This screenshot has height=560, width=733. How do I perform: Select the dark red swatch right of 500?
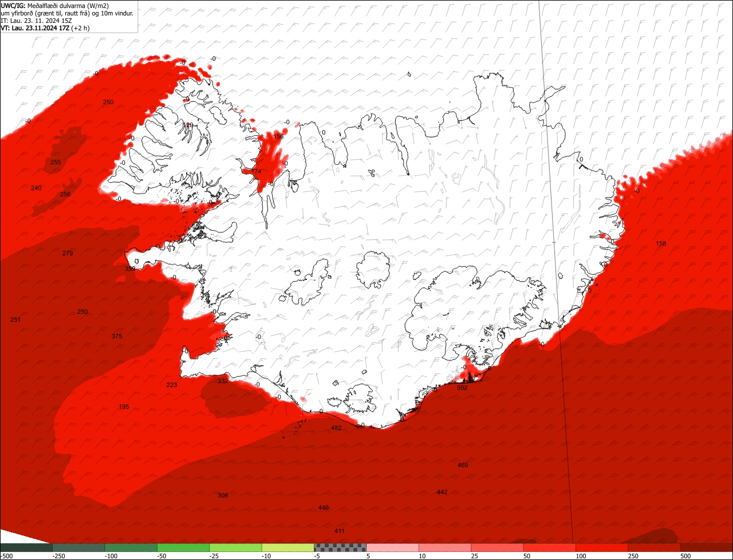(x=707, y=547)
